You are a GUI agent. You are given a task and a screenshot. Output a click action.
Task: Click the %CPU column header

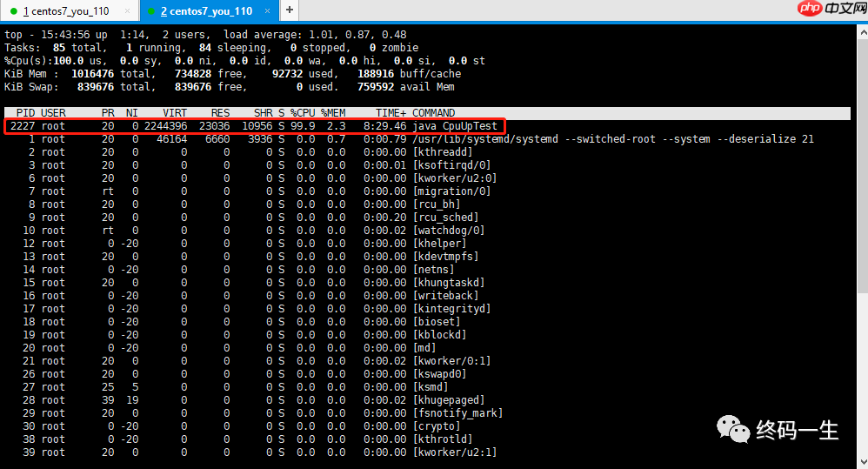point(303,113)
